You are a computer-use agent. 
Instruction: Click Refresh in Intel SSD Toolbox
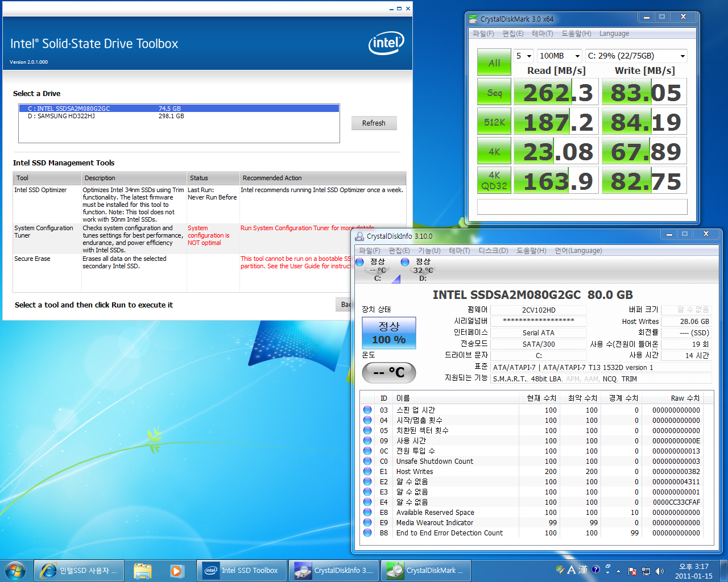tap(373, 123)
